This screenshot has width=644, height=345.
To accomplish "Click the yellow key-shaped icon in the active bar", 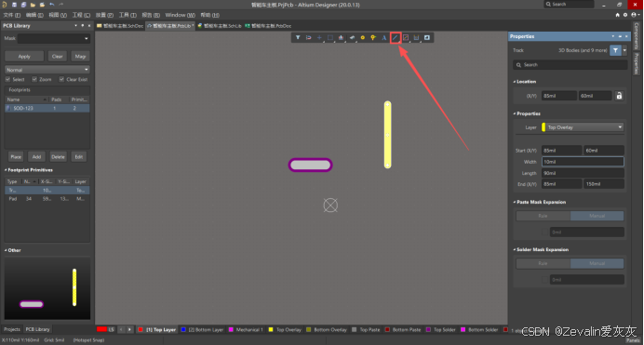I will coord(373,37).
